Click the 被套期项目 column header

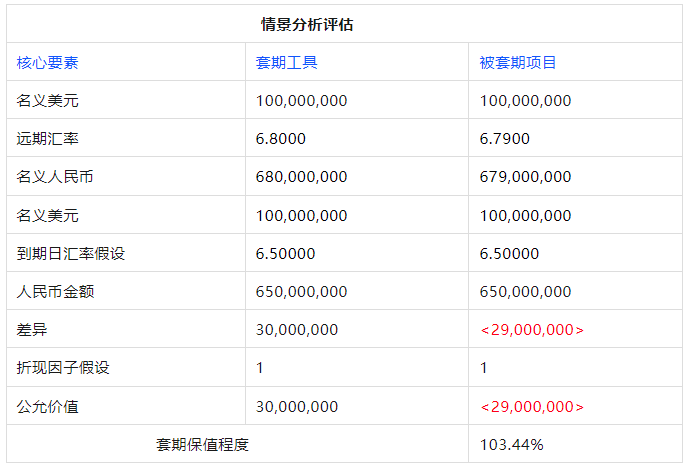(x=518, y=63)
